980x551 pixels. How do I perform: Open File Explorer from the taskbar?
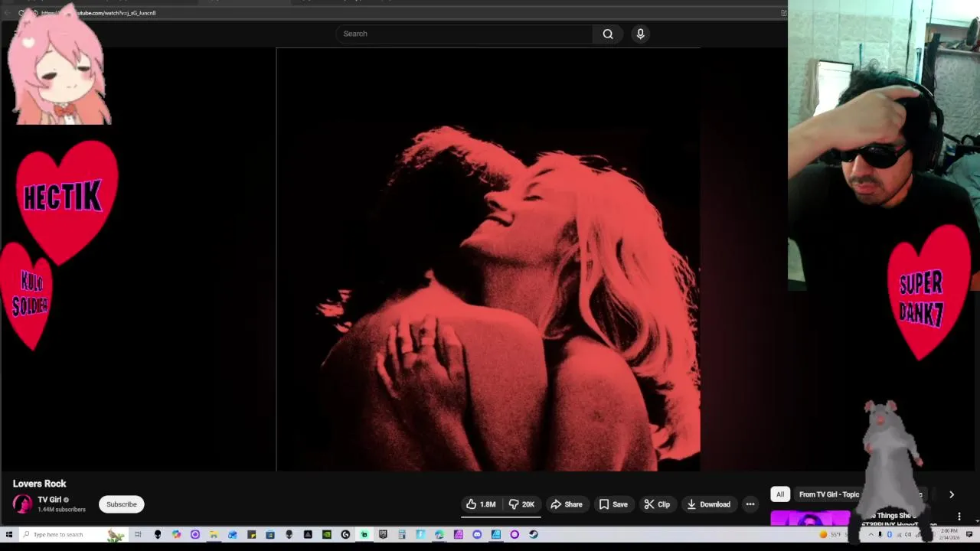coord(214,534)
